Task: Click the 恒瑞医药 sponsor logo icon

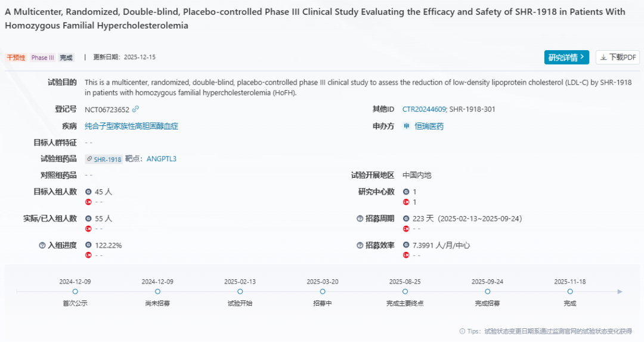Action: pyautogui.click(x=407, y=126)
